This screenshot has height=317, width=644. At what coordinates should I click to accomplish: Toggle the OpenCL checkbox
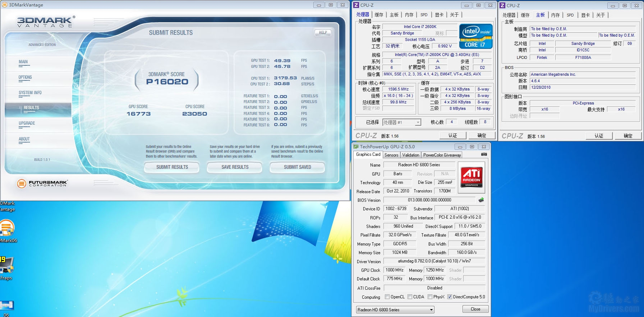coord(387,297)
